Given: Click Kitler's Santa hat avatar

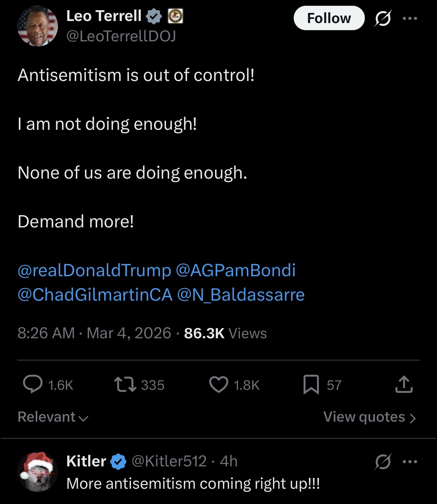Looking at the screenshot, I should point(38,471).
